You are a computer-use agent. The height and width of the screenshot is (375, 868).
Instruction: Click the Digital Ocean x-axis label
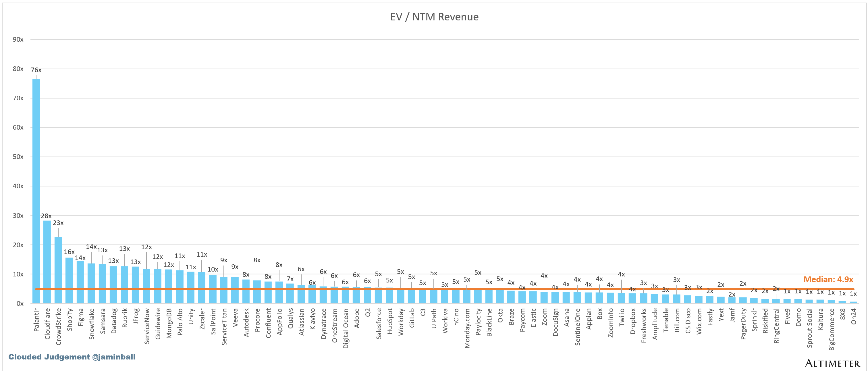pos(346,328)
